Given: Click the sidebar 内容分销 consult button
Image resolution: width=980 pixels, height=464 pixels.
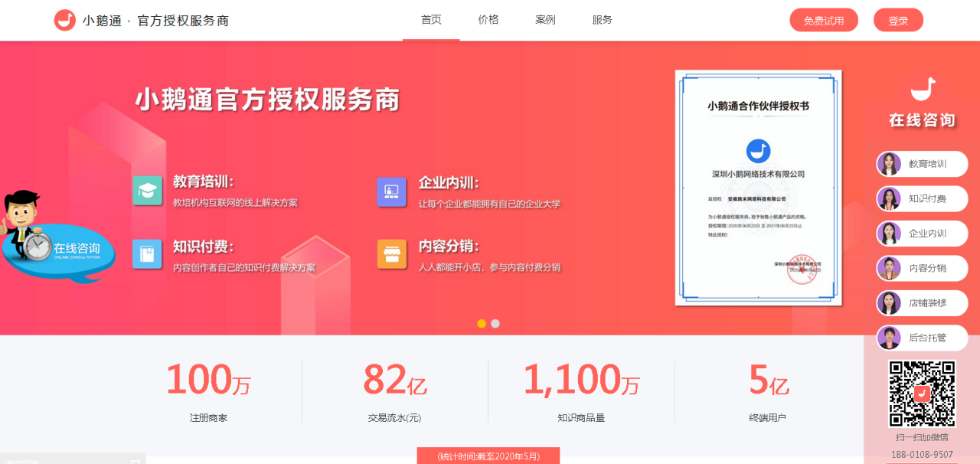Looking at the screenshot, I should tap(922, 268).
